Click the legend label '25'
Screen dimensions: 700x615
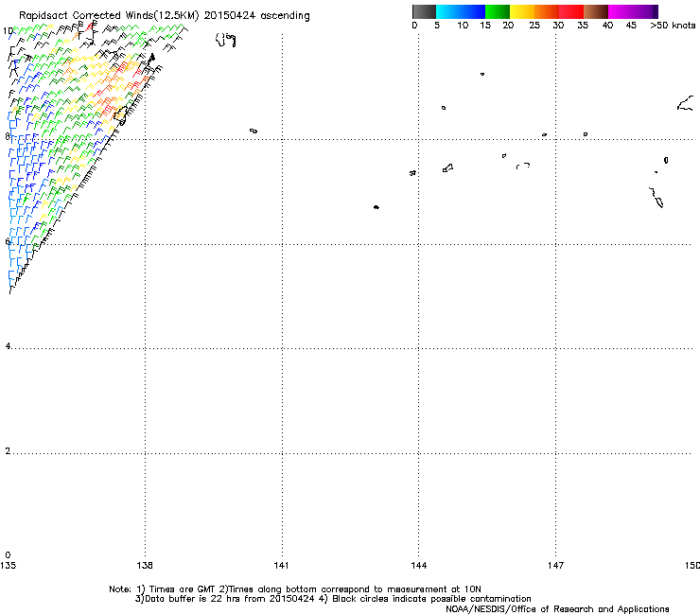[534, 26]
